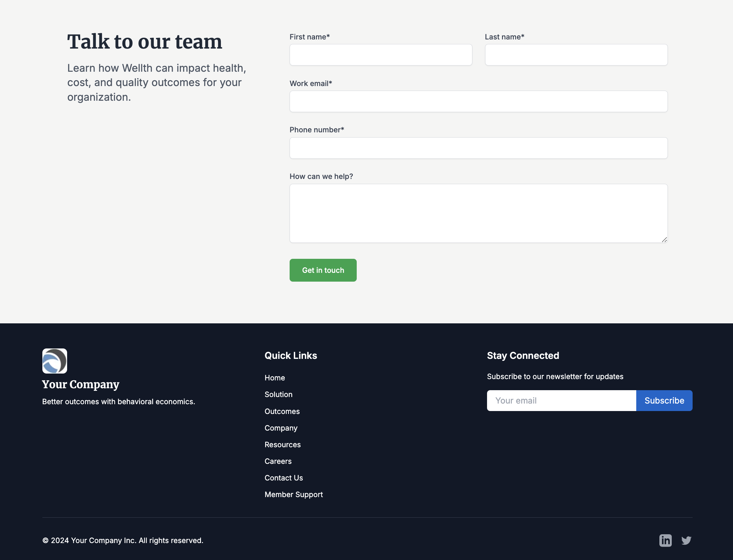Visit the Careers link
The height and width of the screenshot is (560, 733).
pos(278,461)
